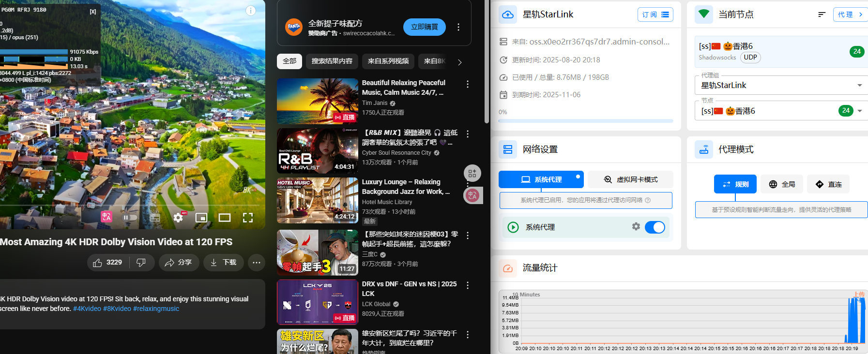Show more filter chips with the right arrow
The height and width of the screenshot is (354, 868).
[x=460, y=62]
